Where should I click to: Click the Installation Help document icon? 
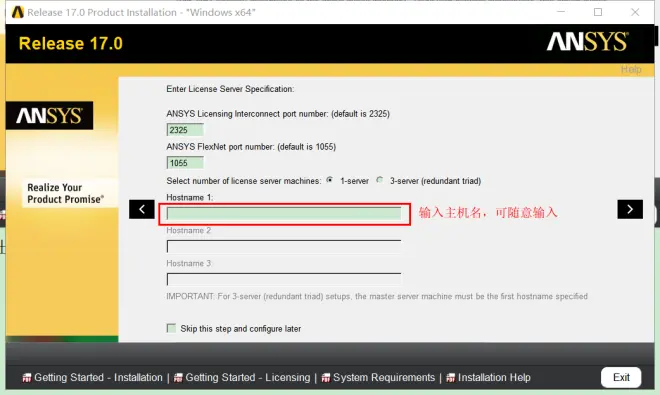coord(450,378)
